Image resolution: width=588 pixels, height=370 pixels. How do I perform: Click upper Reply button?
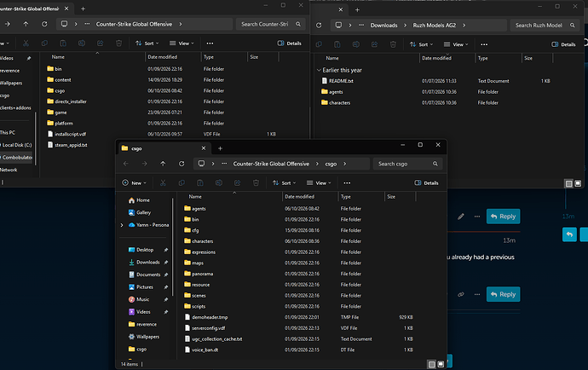point(504,217)
